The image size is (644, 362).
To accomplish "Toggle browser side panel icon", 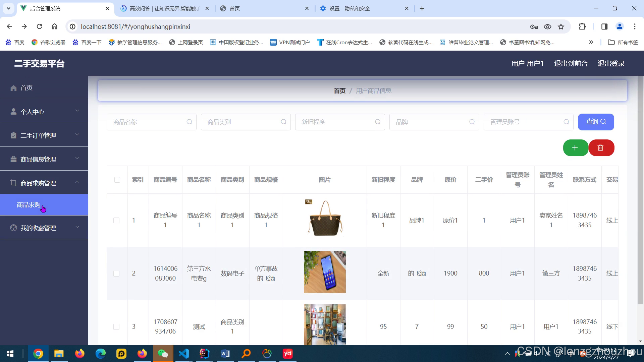I will [604, 26].
